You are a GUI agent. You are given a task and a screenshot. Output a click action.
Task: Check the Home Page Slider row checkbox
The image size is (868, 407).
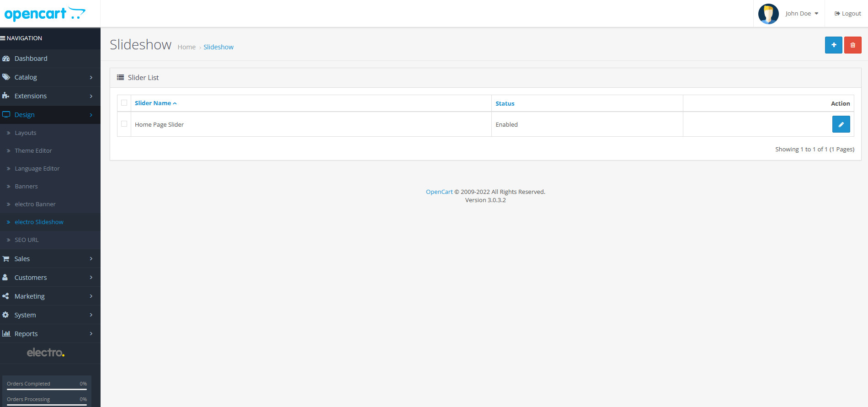pyautogui.click(x=124, y=124)
